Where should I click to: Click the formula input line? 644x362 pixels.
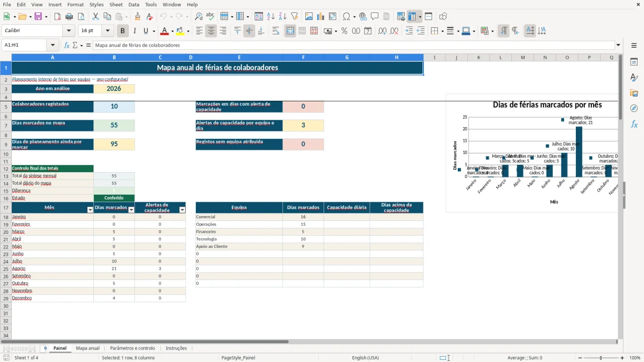click(354, 45)
